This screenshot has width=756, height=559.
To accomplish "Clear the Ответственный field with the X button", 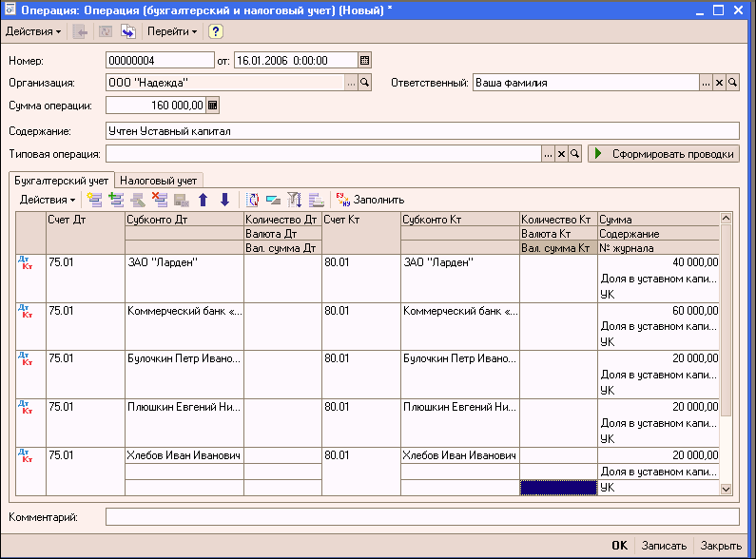I will 719,83.
